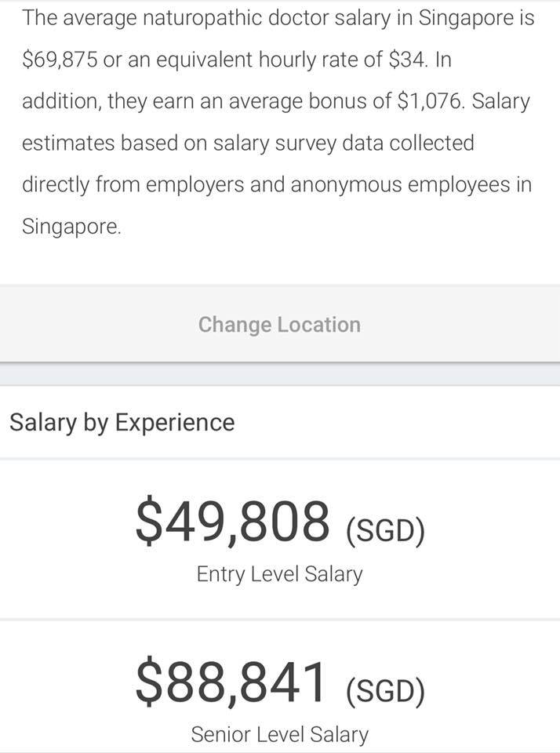This screenshot has height=753, width=560.
Task: Click the (SGD) label beside $88,841
Action: 385,691
